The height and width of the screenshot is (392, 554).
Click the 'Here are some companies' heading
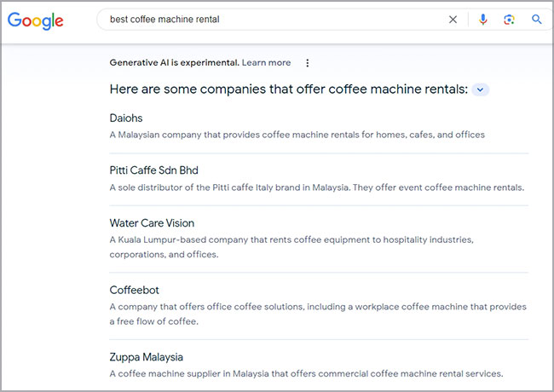288,89
